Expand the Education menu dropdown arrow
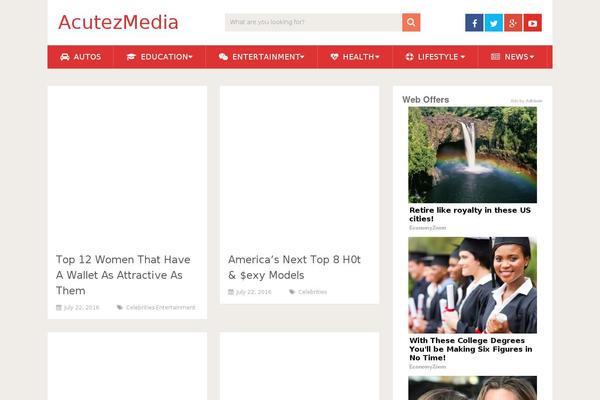The image size is (600, 400). (190, 57)
